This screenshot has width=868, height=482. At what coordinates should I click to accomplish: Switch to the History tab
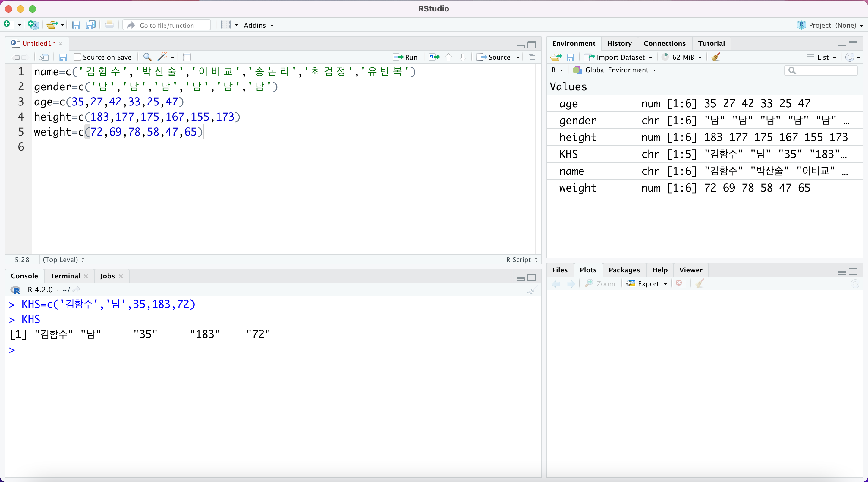tap(619, 43)
